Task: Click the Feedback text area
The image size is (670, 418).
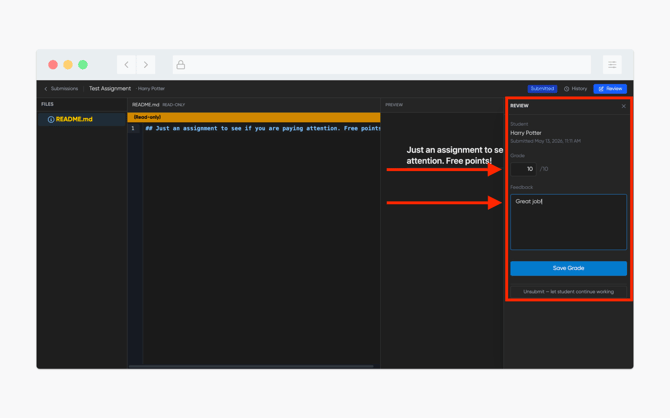Action: (x=568, y=222)
